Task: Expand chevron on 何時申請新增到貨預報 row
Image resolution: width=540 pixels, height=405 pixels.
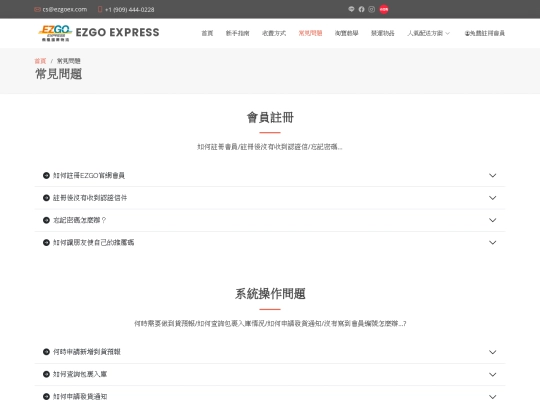Action: pos(492,352)
